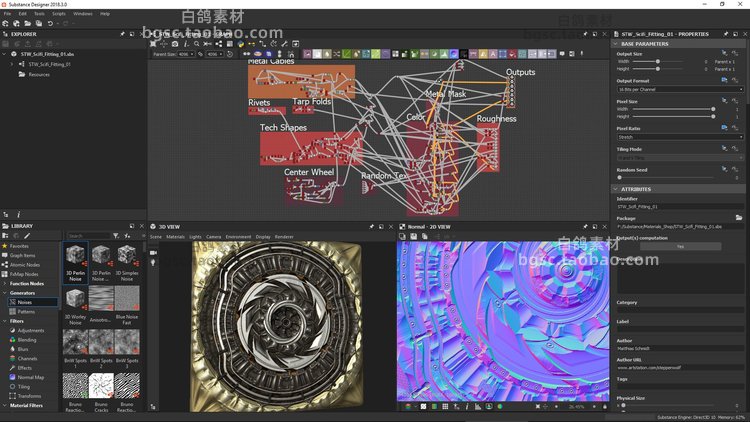Open the Scene menu in 3D View
The image size is (750, 422).
156,237
